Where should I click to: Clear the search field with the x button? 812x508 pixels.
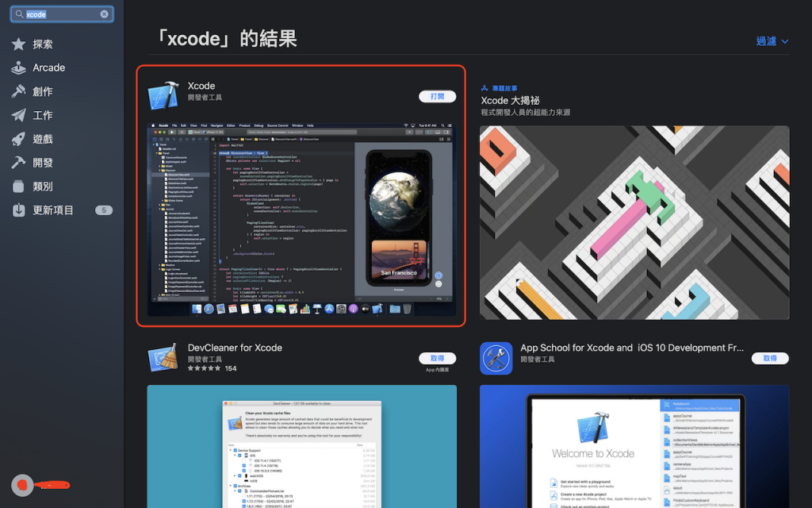[104, 14]
